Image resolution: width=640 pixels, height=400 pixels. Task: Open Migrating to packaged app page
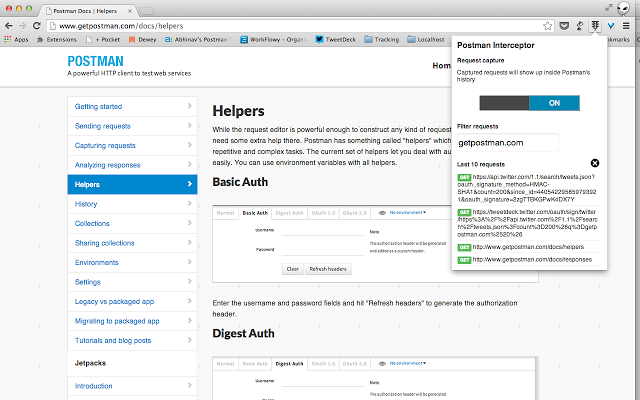point(132,321)
